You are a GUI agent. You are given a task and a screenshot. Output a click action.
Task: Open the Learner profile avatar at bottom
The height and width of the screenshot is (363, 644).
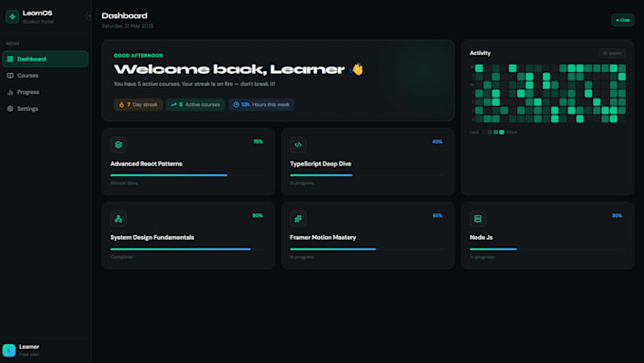(9, 351)
